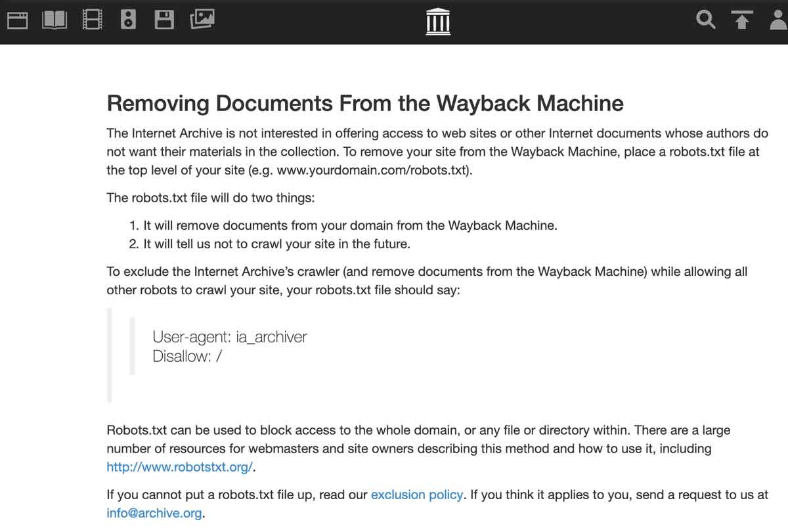Open the Software floppy disk icon
Image resolution: width=788 pixels, height=532 pixels.
pyautogui.click(x=164, y=20)
